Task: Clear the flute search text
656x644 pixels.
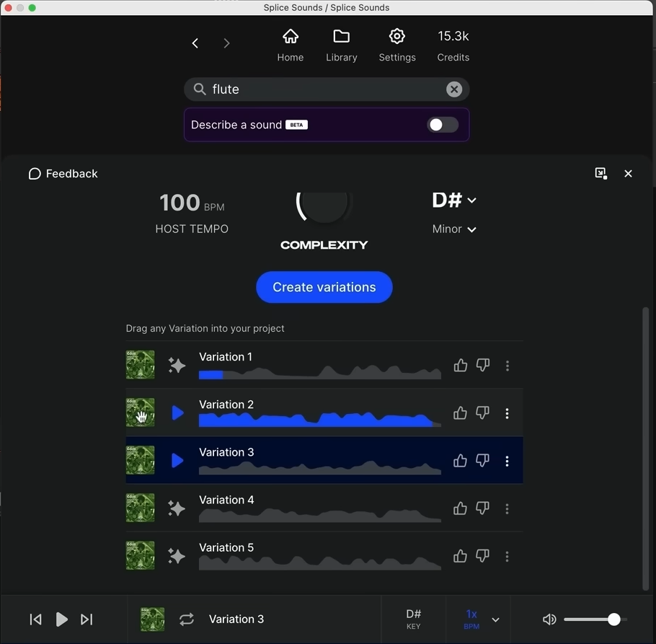Action: [454, 89]
